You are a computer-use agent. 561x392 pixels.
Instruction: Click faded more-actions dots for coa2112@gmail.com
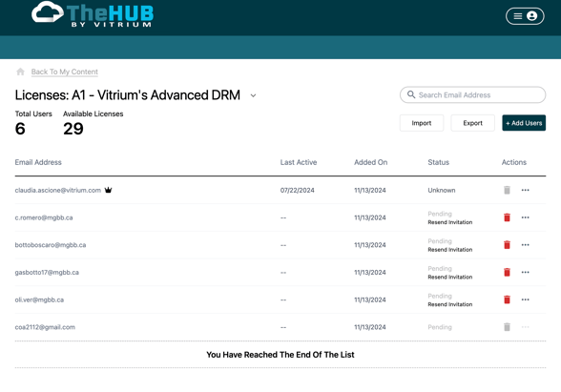pyautogui.click(x=525, y=327)
